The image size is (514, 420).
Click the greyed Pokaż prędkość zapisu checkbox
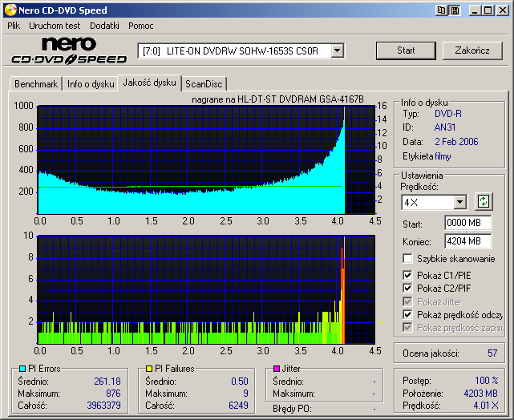tap(407, 327)
